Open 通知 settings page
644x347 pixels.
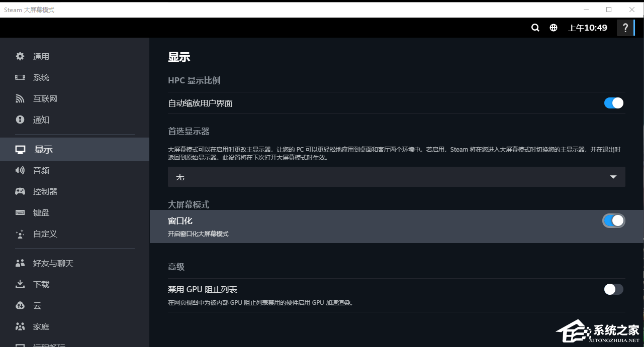click(x=74, y=120)
